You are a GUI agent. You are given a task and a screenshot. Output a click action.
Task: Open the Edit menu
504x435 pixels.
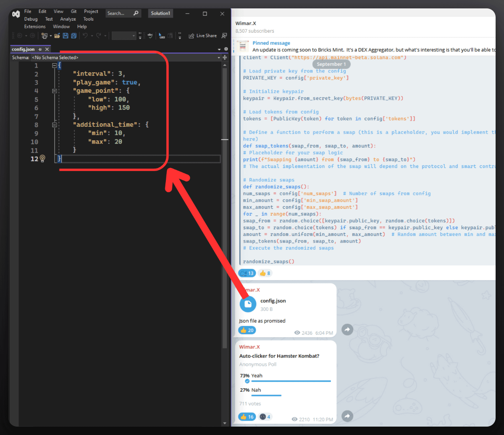pos(42,11)
